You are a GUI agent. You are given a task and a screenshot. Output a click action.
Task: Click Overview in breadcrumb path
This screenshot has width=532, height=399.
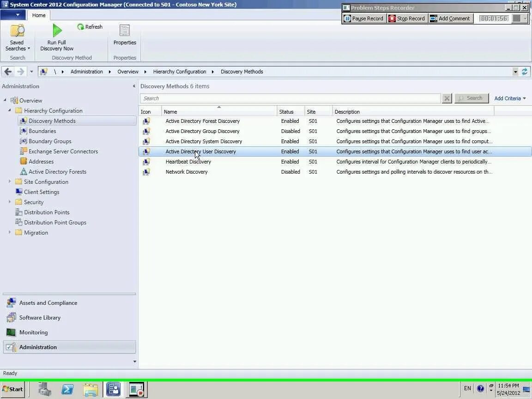pyautogui.click(x=128, y=72)
